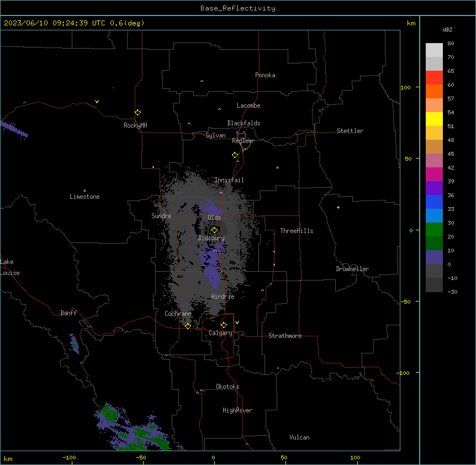Click the orange 57-60 dBZ legend swatch
Image resolution: width=476 pixels, height=465 pixels.
(434, 91)
